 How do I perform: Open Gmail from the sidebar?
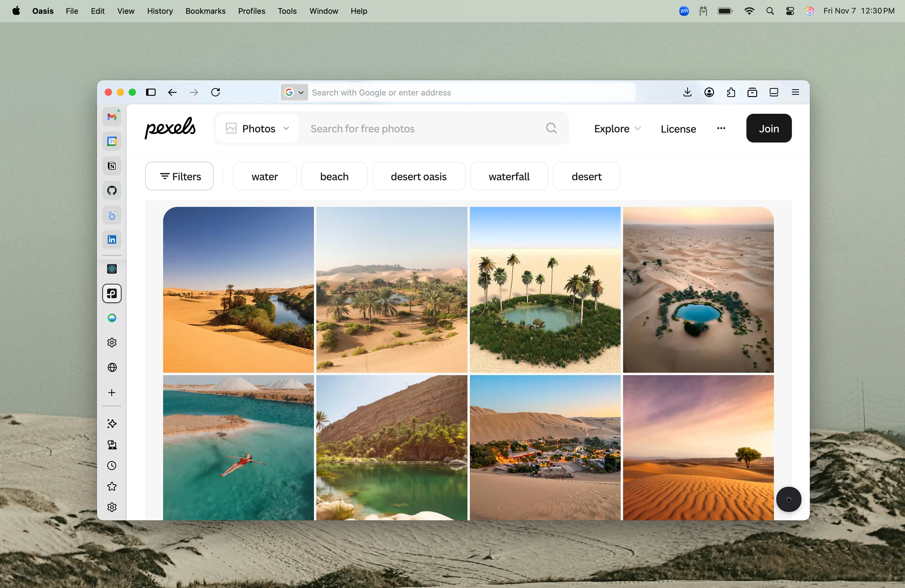pos(112,117)
